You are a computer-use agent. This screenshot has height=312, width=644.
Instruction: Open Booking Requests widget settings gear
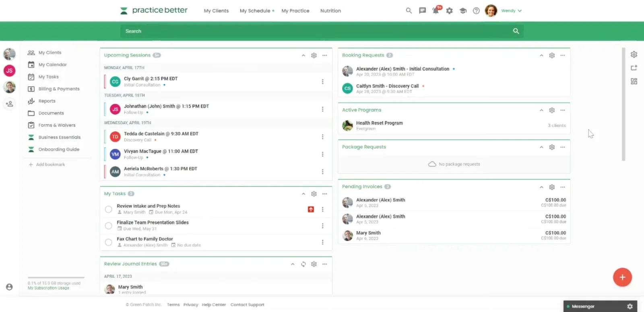(552, 55)
